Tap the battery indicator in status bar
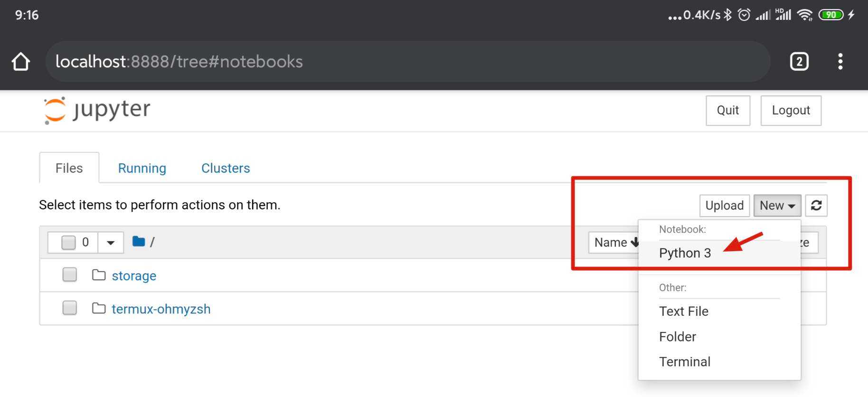Image resolution: width=868 pixels, height=397 pixels. (831, 15)
